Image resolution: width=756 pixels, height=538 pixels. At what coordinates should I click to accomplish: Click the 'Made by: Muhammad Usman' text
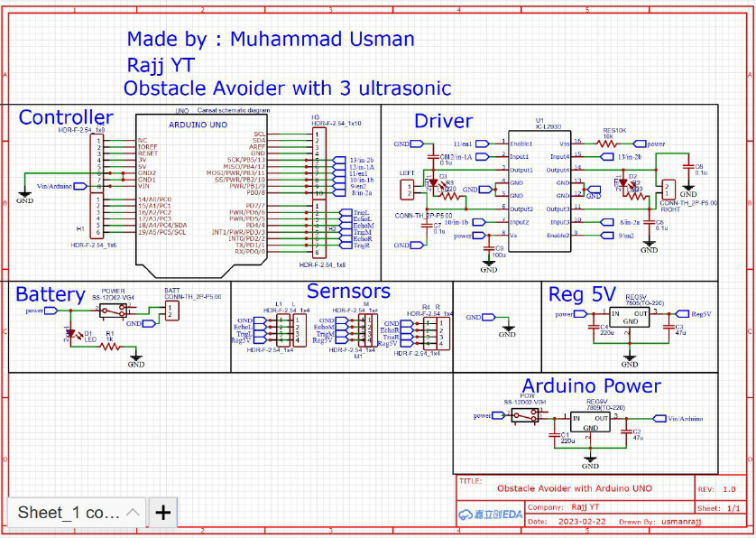pyautogui.click(x=271, y=39)
